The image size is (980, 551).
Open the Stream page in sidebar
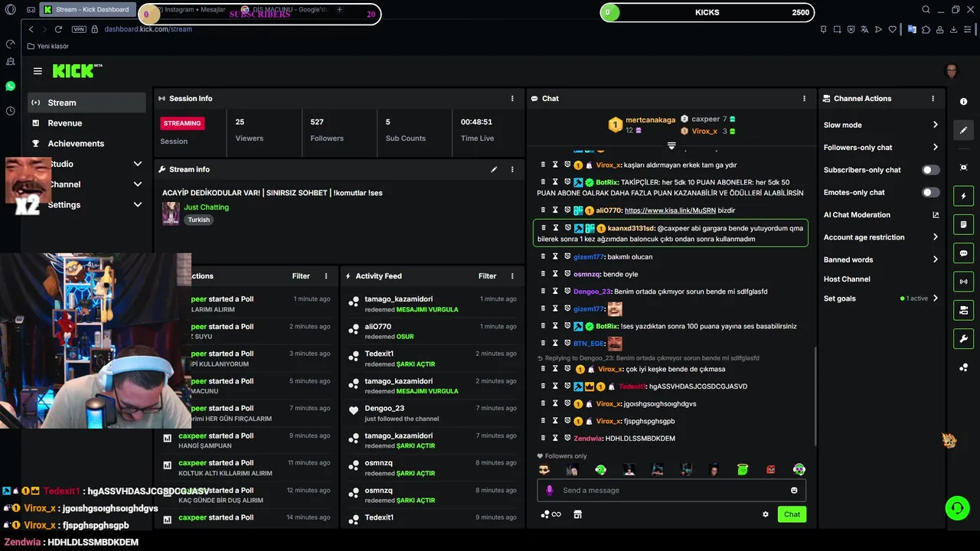pyautogui.click(x=87, y=103)
